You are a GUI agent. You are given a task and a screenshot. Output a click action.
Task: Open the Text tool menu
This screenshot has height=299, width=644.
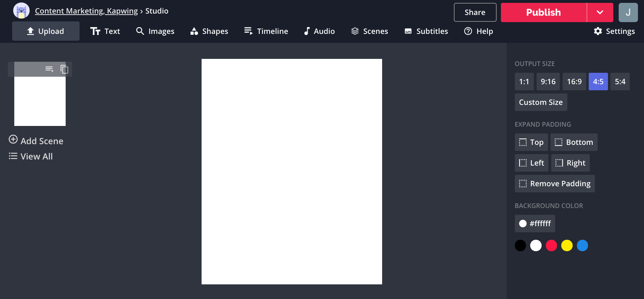[105, 31]
